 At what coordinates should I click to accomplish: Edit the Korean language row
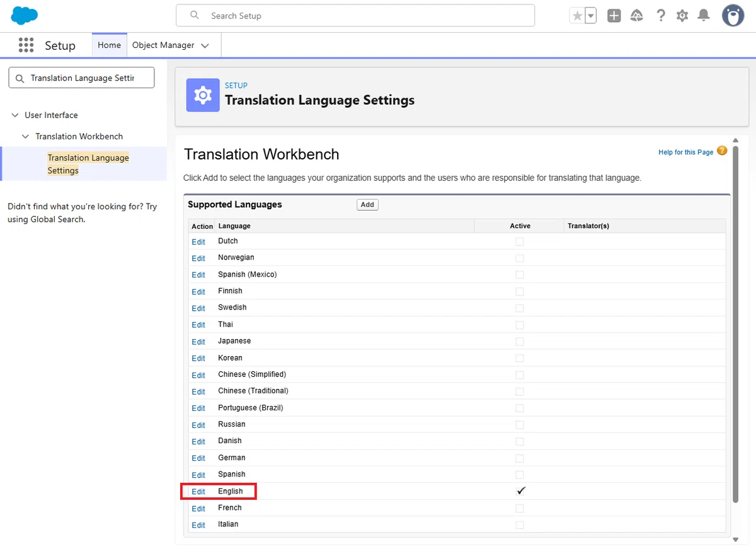pos(198,358)
